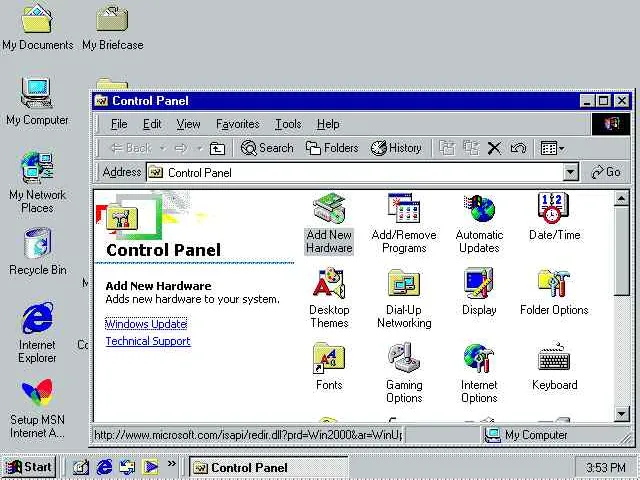Screen dimensions: 640x480
Task: Click the Start button
Action: click(29, 467)
